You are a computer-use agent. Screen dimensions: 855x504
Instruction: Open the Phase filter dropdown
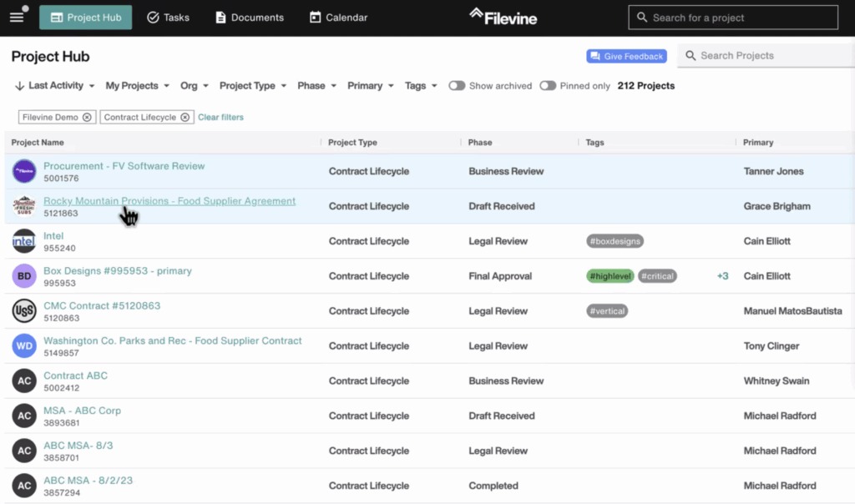pos(316,86)
